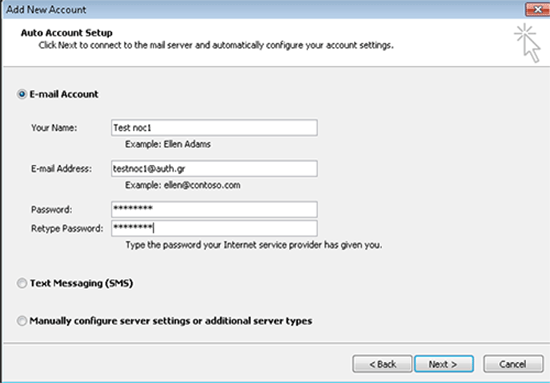550x383 pixels.
Task: Select the E-mail Account radio button
Action: (x=22, y=94)
